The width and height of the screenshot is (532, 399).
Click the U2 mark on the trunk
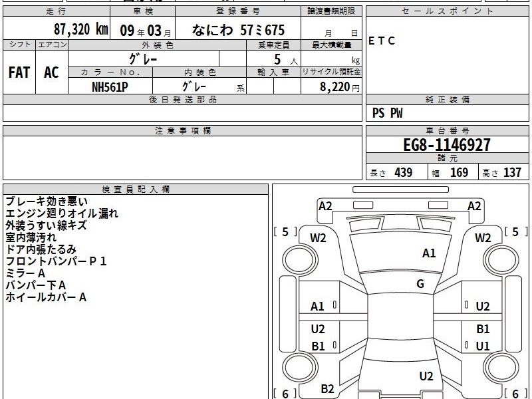pos(426,376)
